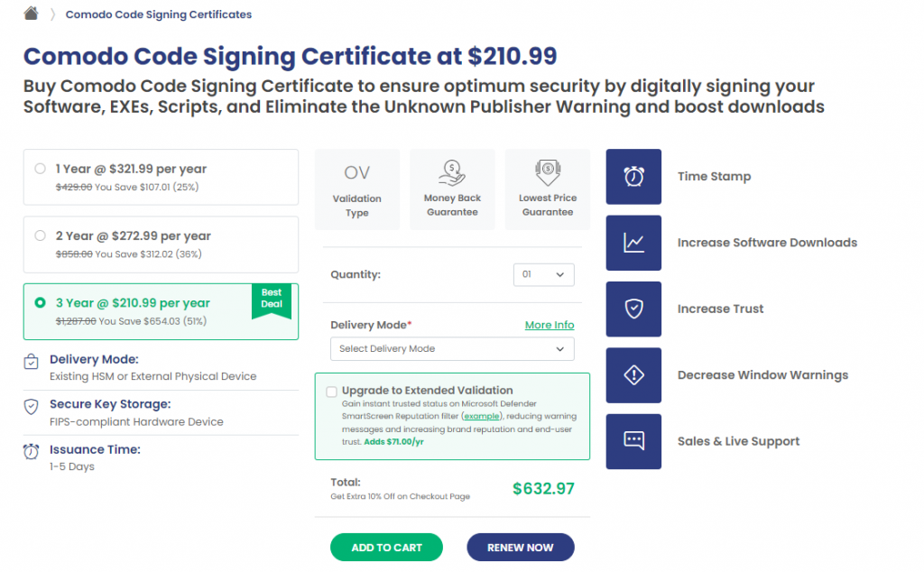Click the Time Stamp alarm clock icon

pos(633,176)
